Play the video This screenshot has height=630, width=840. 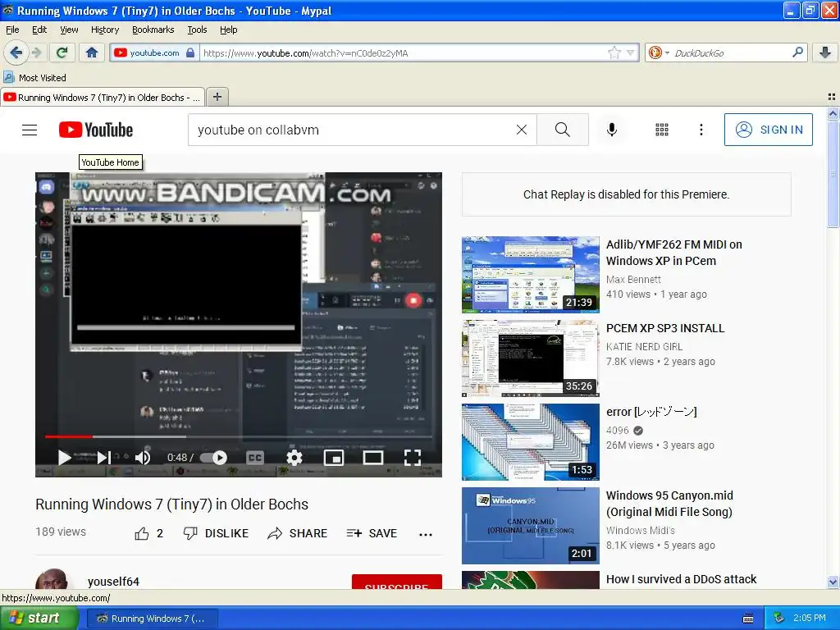click(64, 458)
